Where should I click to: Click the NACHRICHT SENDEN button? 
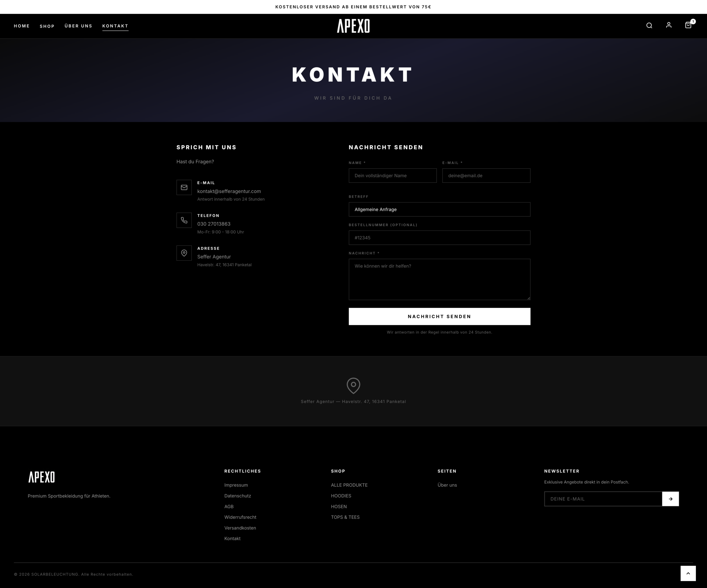439,317
